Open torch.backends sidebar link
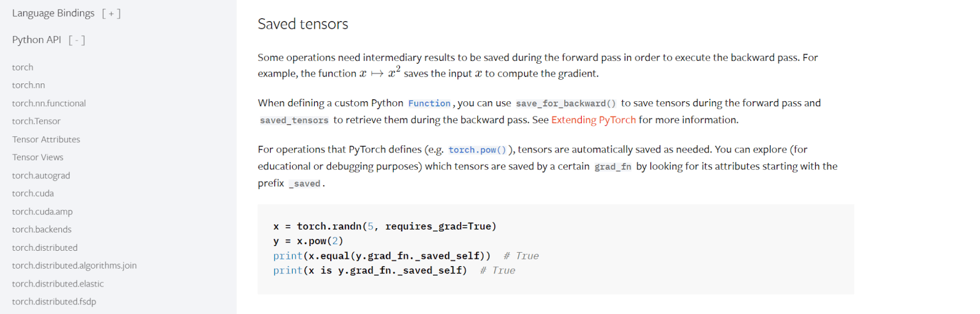This screenshot has width=980, height=314. pyautogui.click(x=42, y=229)
